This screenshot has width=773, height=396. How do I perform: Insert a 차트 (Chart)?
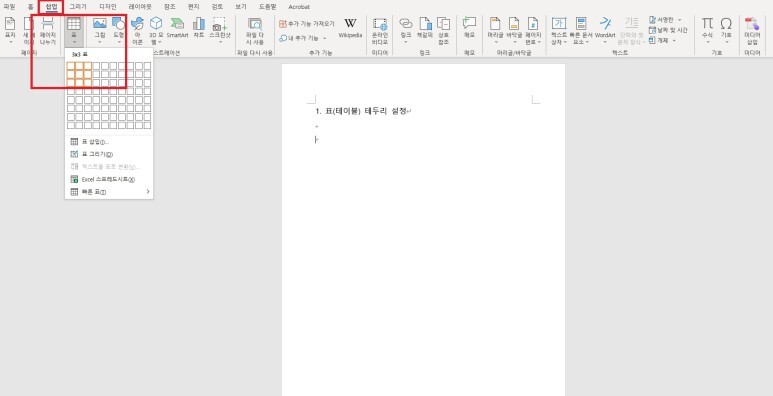tap(199, 28)
